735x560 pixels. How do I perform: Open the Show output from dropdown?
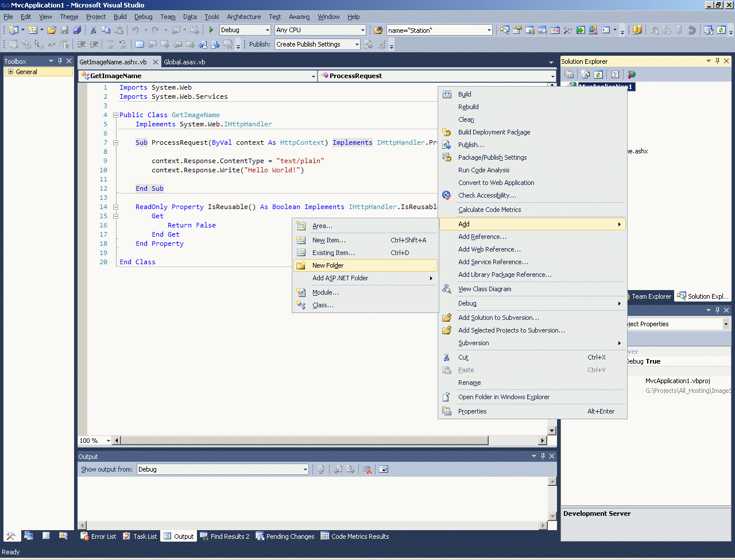(x=305, y=469)
